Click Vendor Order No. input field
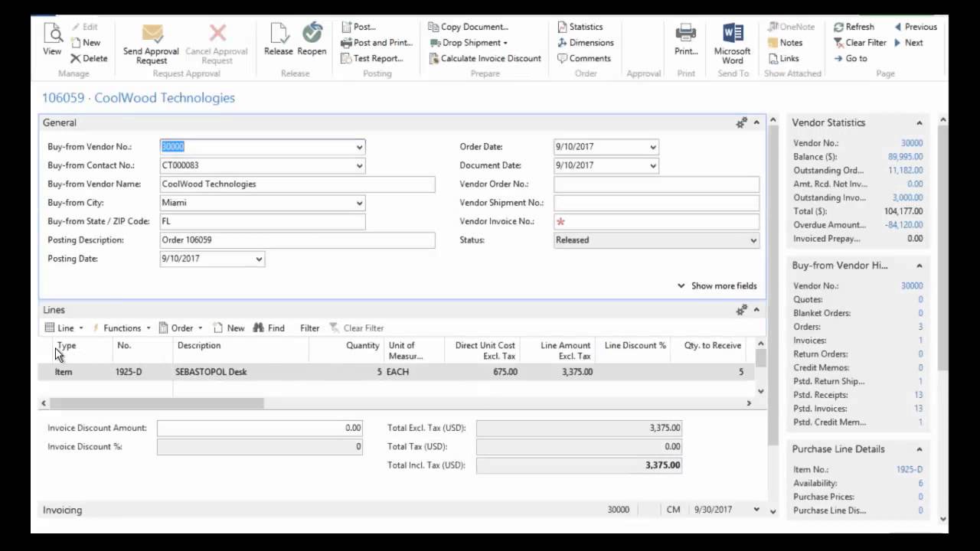 (656, 184)
